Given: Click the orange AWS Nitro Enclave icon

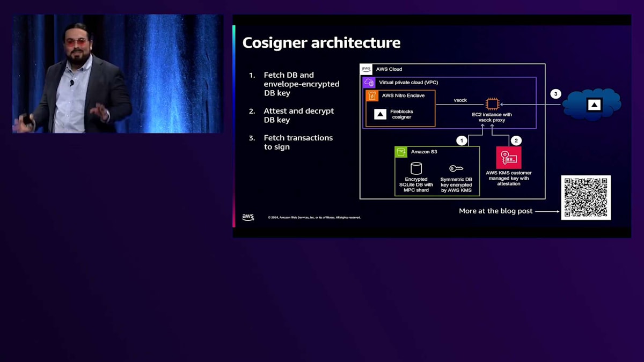Looking at the screenshot, I should point(372,95).
